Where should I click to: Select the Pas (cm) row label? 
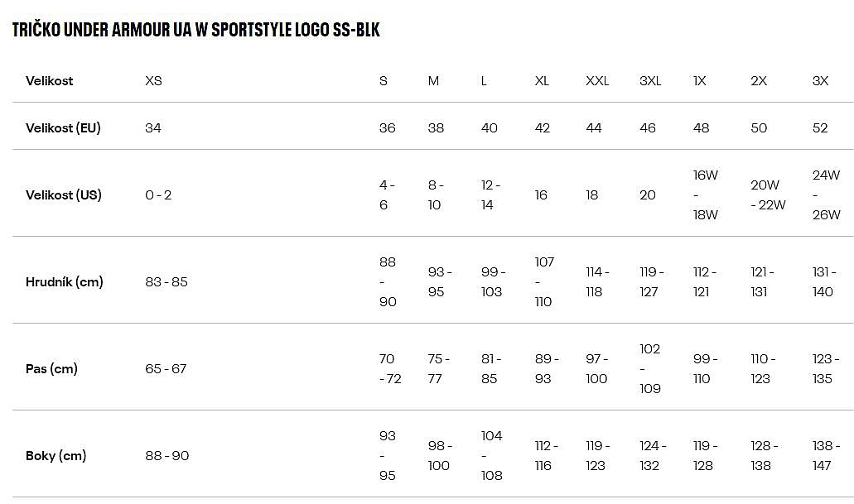[51, 369]
